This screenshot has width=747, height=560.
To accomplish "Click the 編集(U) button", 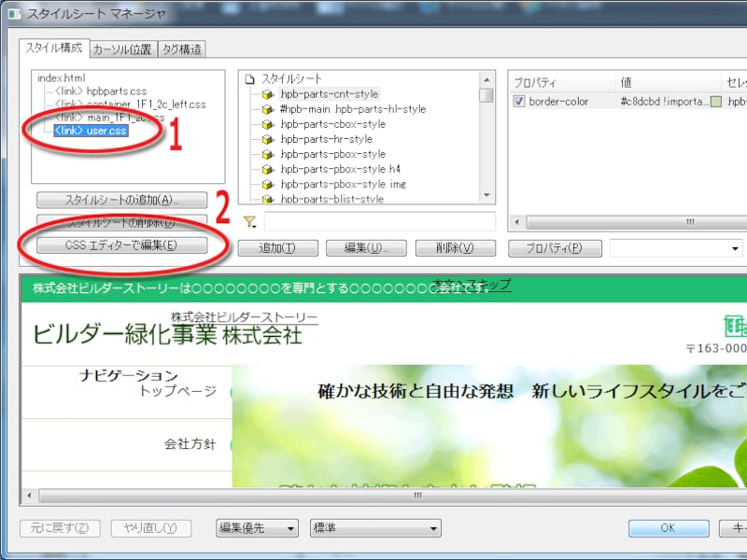I will [366, 248].
